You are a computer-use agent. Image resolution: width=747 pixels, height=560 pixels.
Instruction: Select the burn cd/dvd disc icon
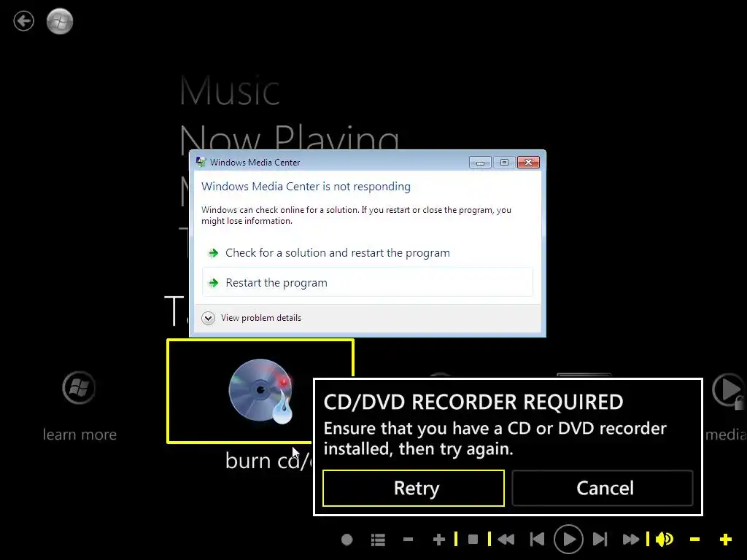tap(260, 391)
